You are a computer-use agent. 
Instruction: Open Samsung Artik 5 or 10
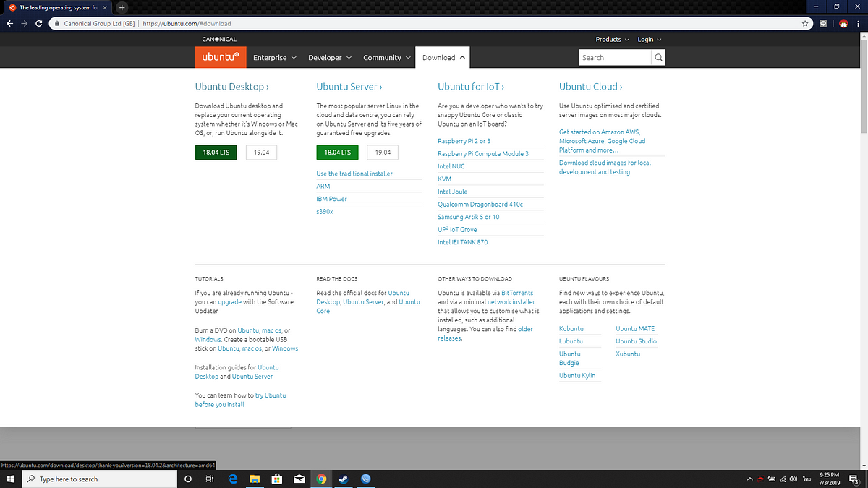(469, 217)
